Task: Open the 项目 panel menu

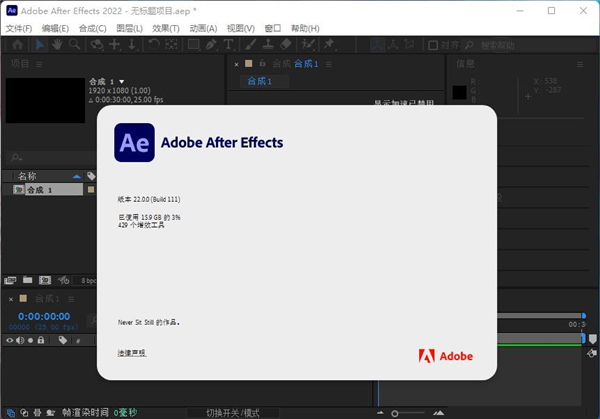Action: pyautogui.click(x=39, y=64)
